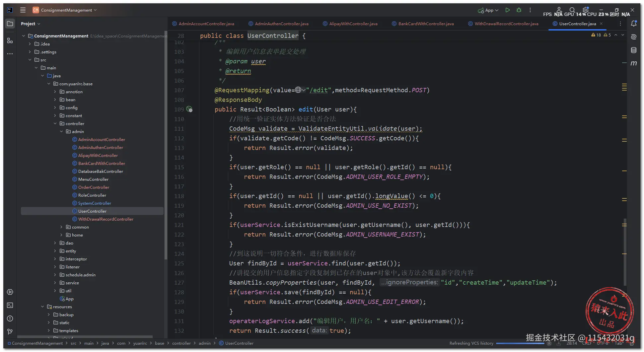Open the /edit request mapping link

pos(319,90)
